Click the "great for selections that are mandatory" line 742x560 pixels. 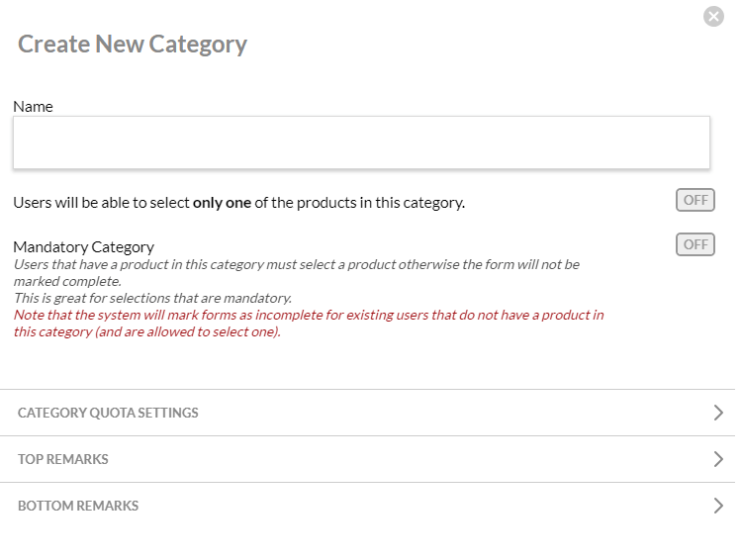[152, 298]
